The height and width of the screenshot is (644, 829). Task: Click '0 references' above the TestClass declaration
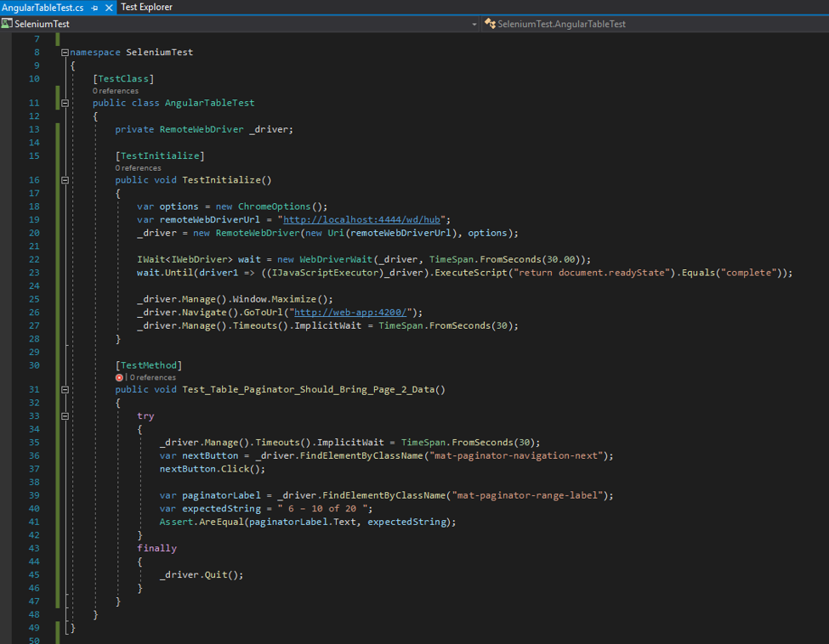[x=116, y=91]
